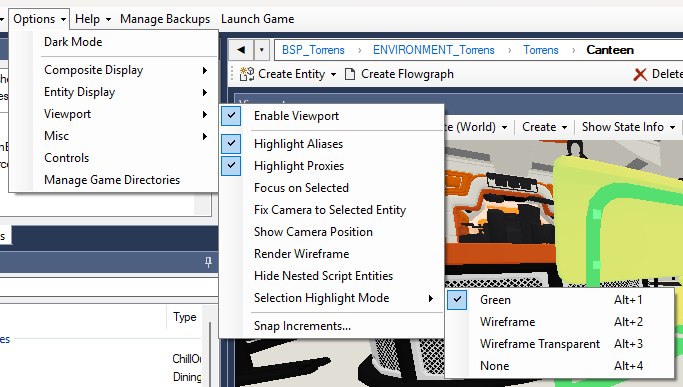The height and width of the screenshot is (387, 683).
Task: Navigate to BSP_Torrens breadcrumb
Action: coord(313,50)
